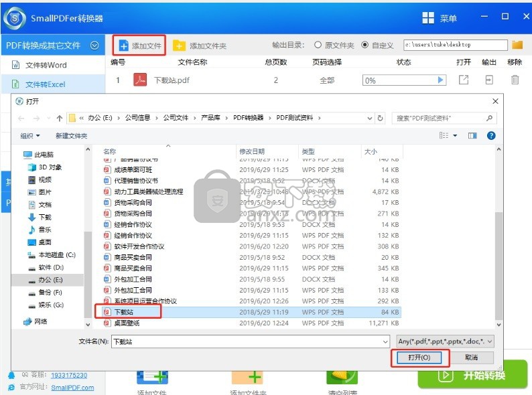The image size is (532, 395).
Task: Select 软件 (D:) drive
Action: (x=46, y=267)
